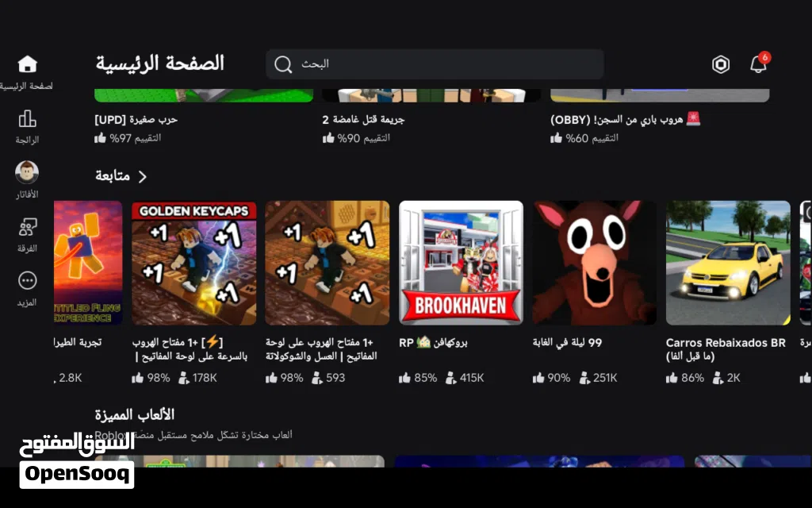The image size is (812, 508).
Task: Click the 97% rating under حرب صغيرة
Action: tap(128, 138)
